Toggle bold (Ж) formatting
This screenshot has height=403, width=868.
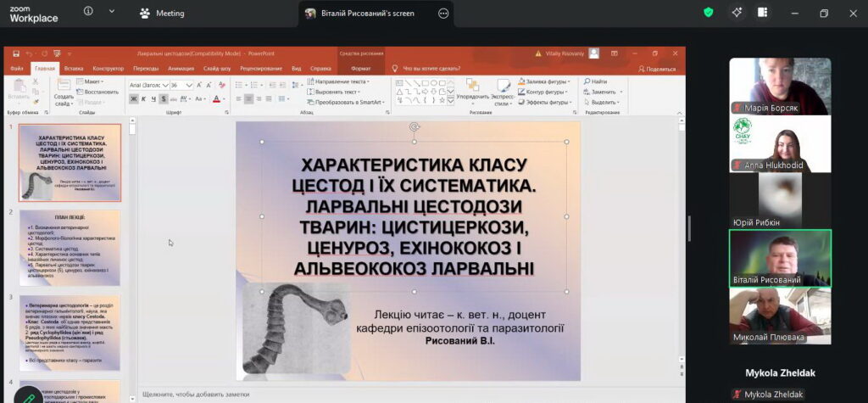click(133, 98)
